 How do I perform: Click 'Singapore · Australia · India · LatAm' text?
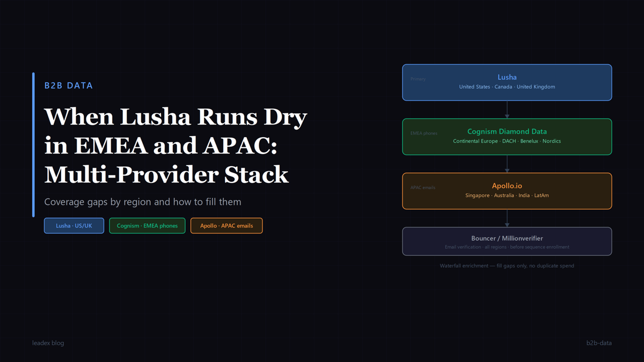pos(507,196)
